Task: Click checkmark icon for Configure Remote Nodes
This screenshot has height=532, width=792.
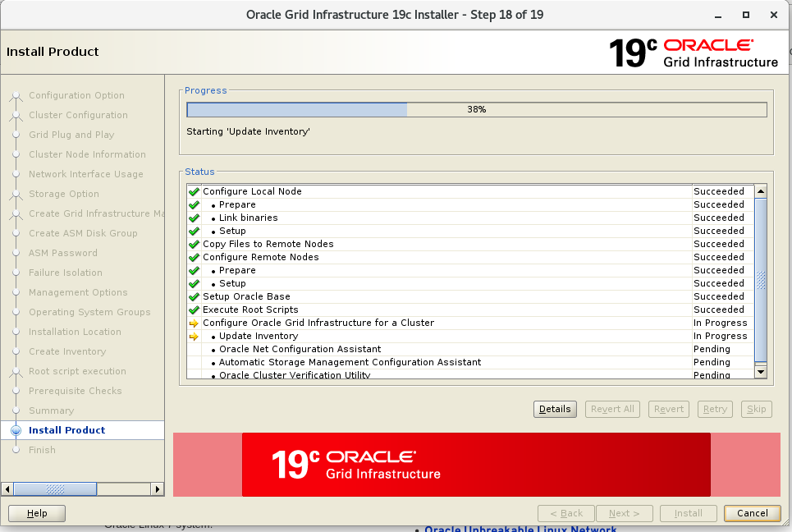Action: tap(194, 257)
